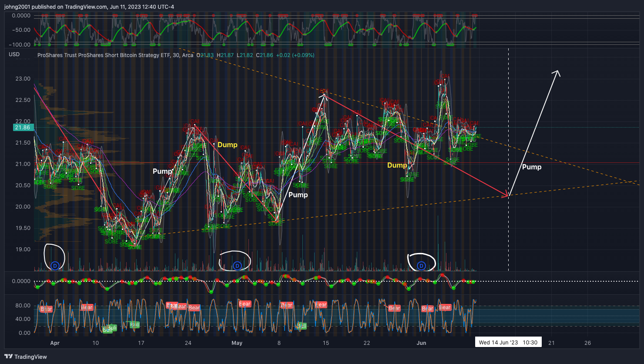Screen dimensions: 644x364
Task: Click the 17 date axis label
Action: point(141,343)
